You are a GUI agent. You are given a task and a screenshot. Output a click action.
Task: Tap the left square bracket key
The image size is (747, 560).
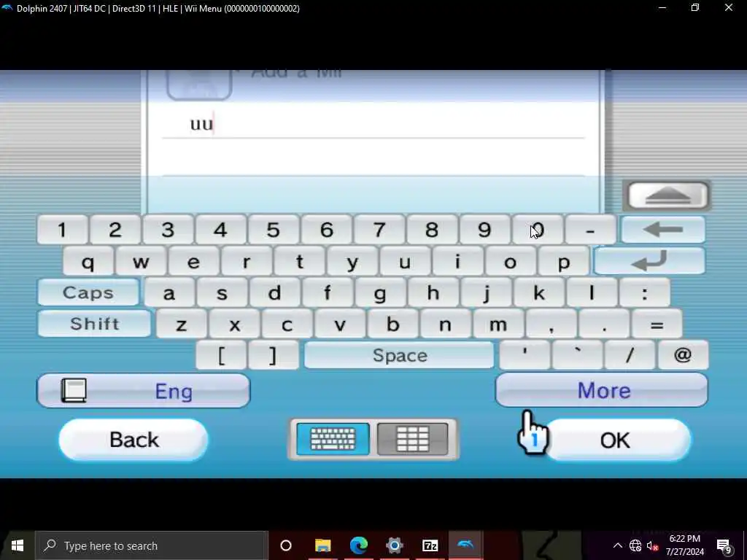tap(222, 355)
